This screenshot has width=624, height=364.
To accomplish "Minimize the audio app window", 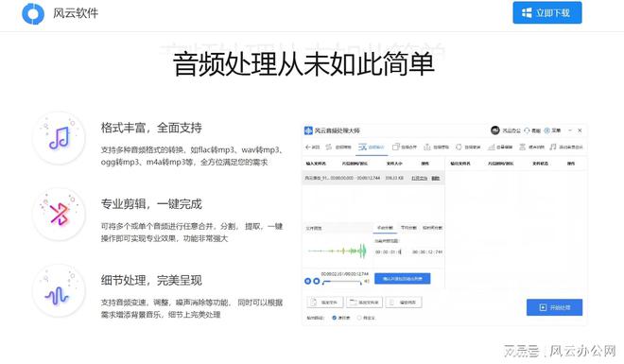I will (x=570, y=130).
